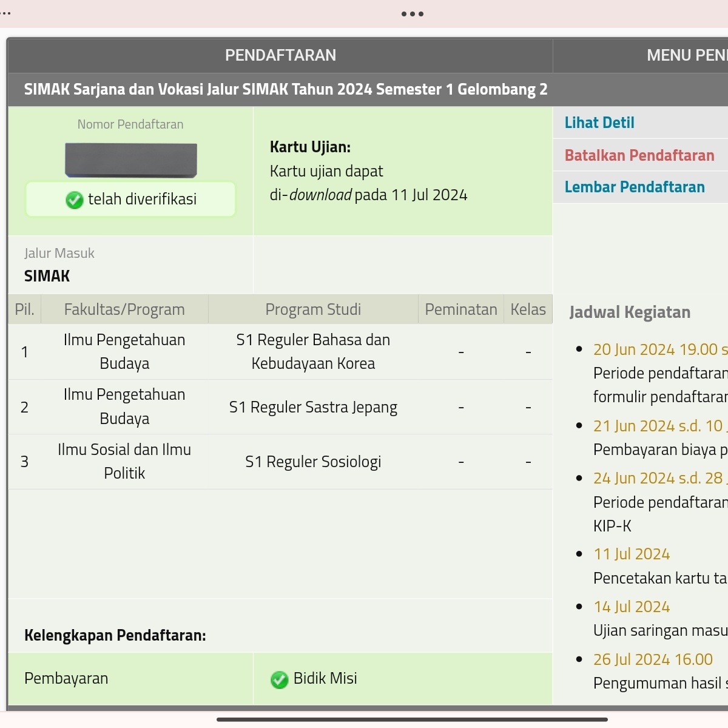This screenshot has height=728, width=728.
Task: Click Kelengkapan Pendaftaran heading
Action: [x=115, y=635]
